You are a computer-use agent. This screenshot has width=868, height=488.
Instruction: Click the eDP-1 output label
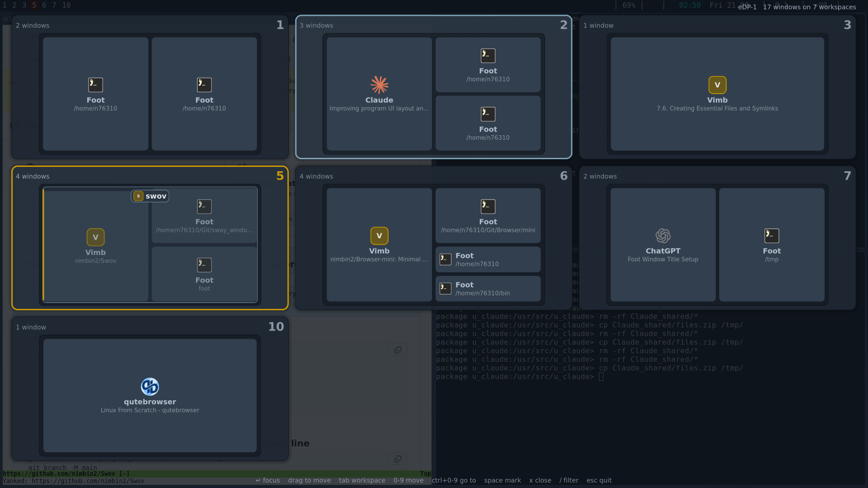[x=747, y=7]
